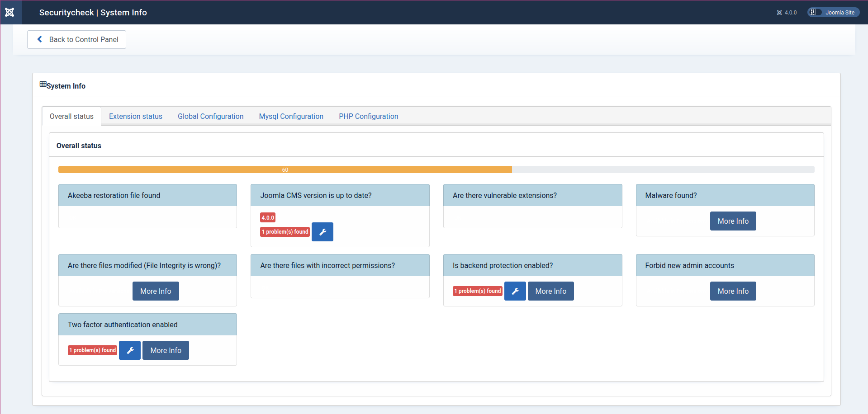The width and height of the screenshot is (868, 414).
Task: Select the Mysql Configuration tab
Action: pyautogui.click(x=291, y=116)
